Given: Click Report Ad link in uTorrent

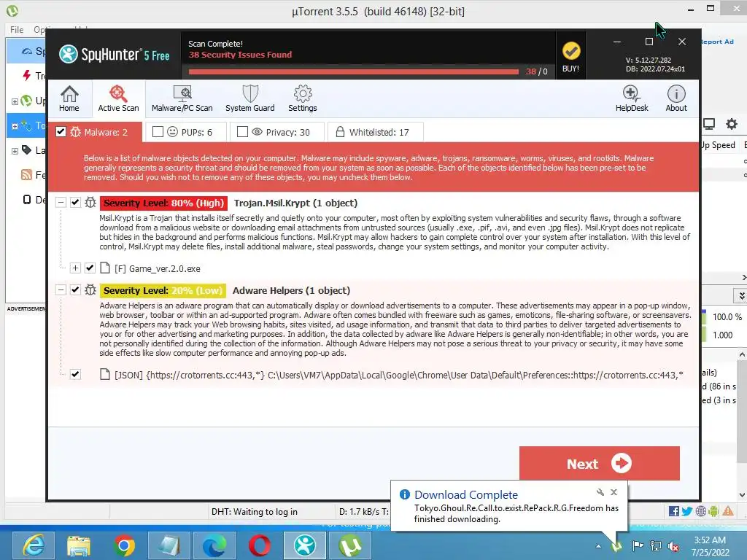Looking at the screenshot, I should [717, 42].
